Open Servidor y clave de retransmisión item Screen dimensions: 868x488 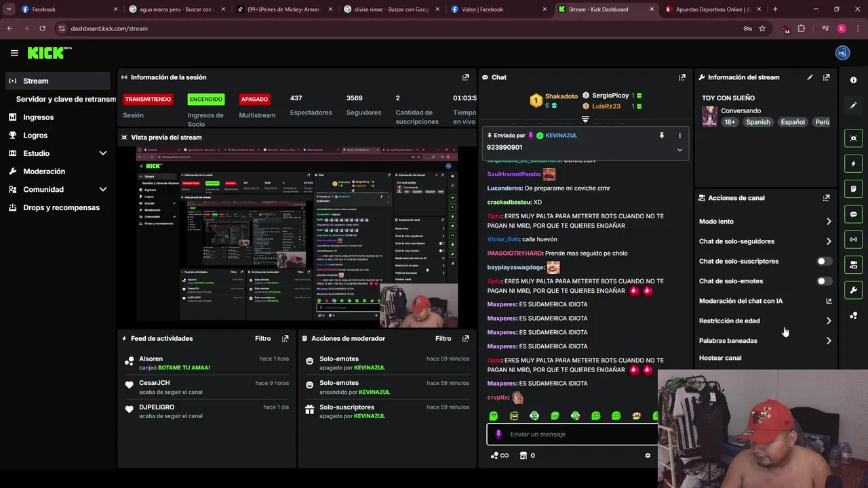click(66, 99)
